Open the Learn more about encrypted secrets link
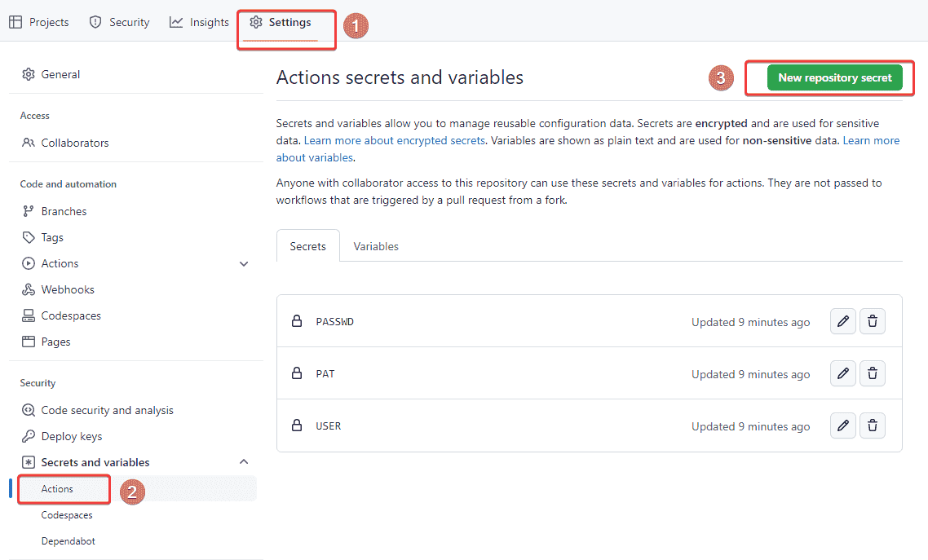Viewport: 928px width, 560px height. tap(395, 140)
